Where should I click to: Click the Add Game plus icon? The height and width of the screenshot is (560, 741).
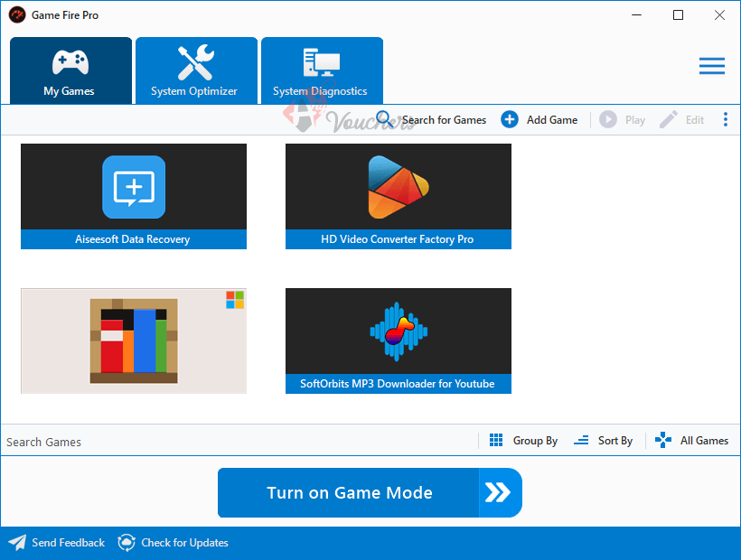click(x=509, y=118)
